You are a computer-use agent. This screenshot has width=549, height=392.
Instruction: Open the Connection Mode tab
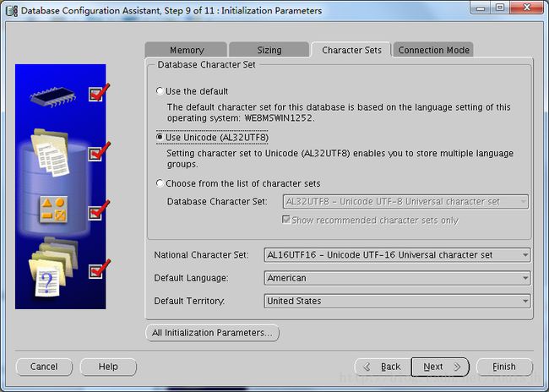coord(433,50)
